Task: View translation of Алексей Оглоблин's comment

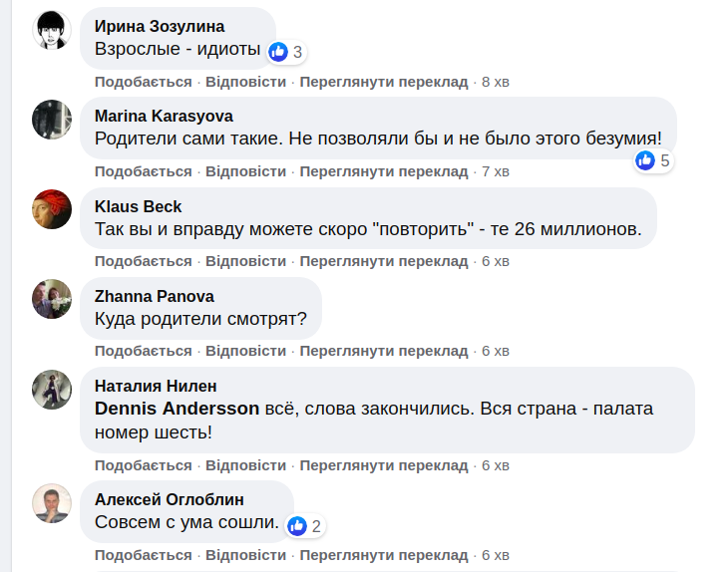Action: click(383, 555)
